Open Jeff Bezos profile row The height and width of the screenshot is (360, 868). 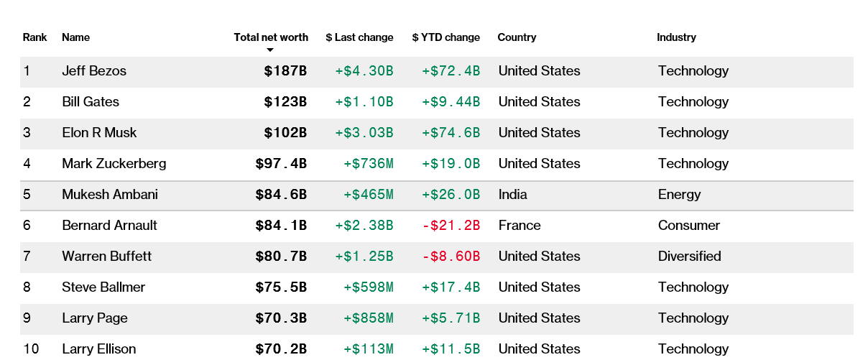click(94, 71)
